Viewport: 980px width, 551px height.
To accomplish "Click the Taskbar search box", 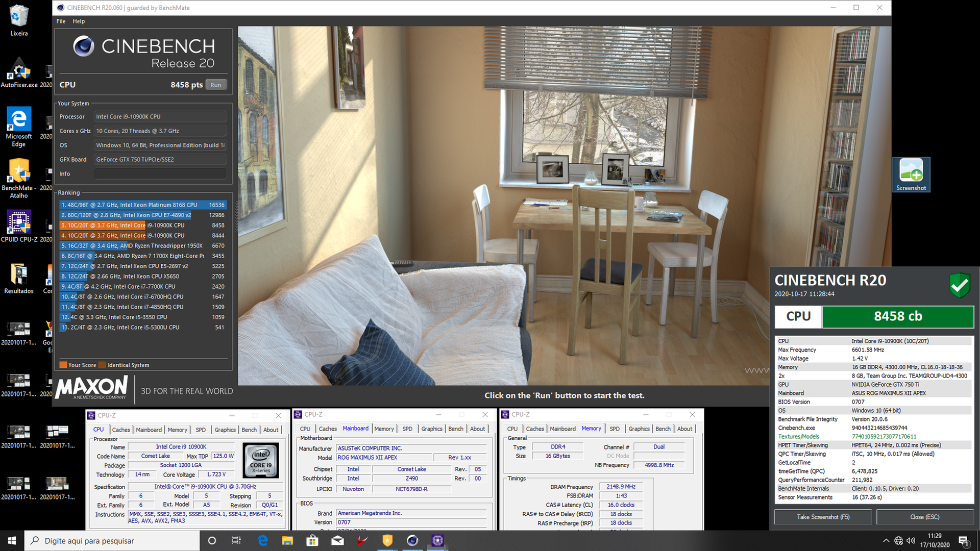I will point(112,540).
